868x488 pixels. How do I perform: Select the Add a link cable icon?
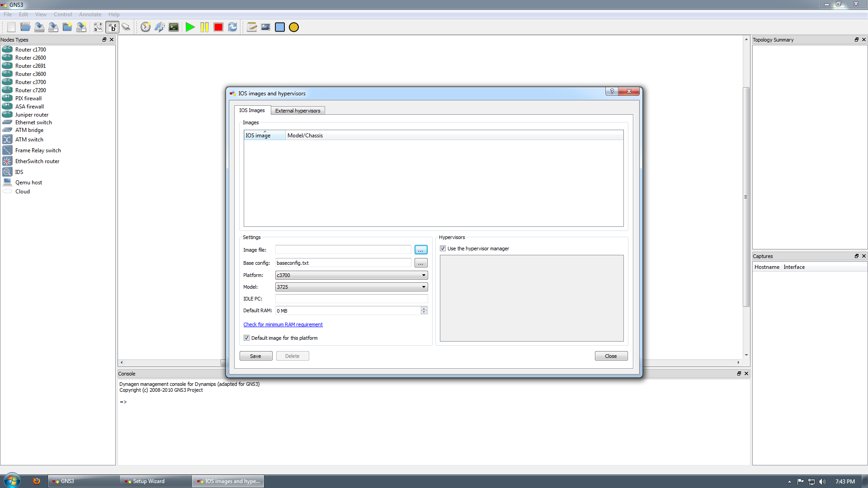tap(126, 27)
